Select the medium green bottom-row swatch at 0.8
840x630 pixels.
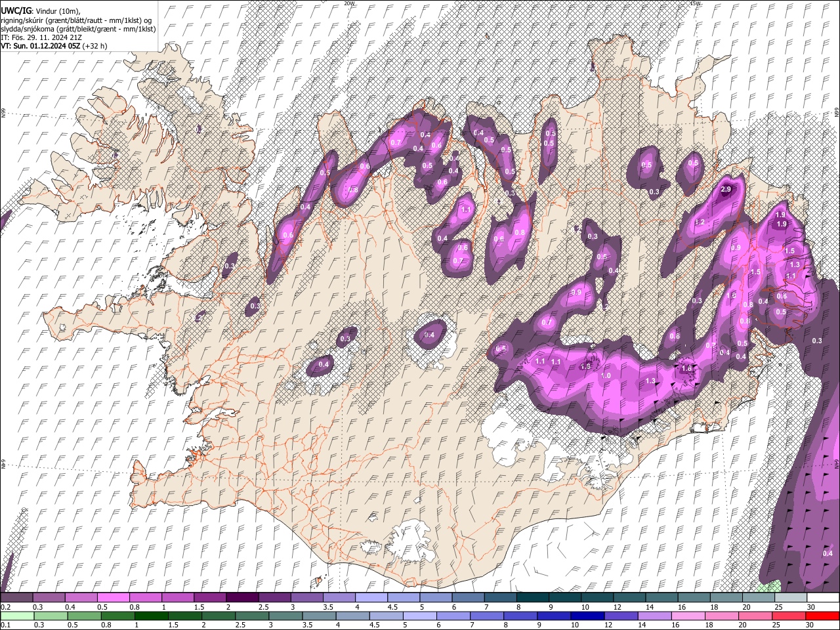click(118, 616)
